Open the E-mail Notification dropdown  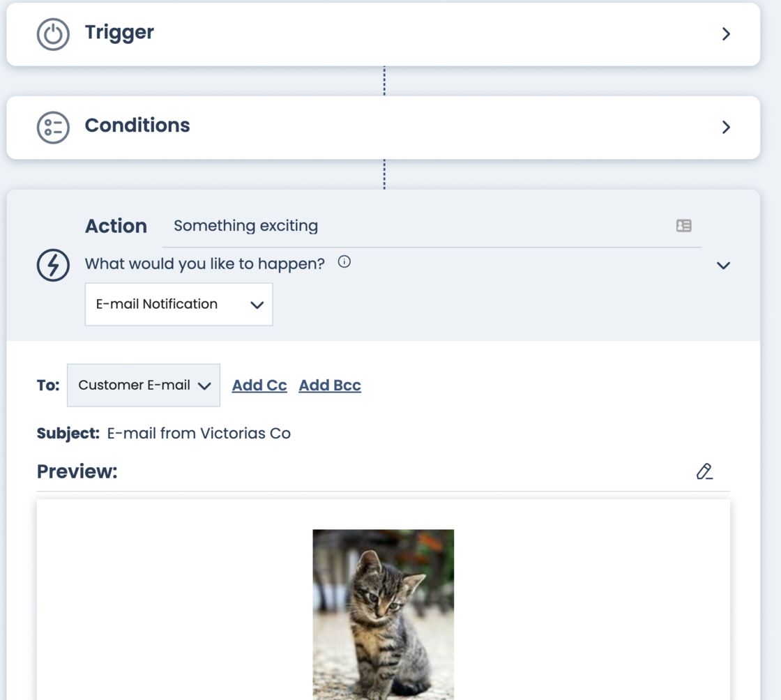pyautogui.click(x=179, y=304)
